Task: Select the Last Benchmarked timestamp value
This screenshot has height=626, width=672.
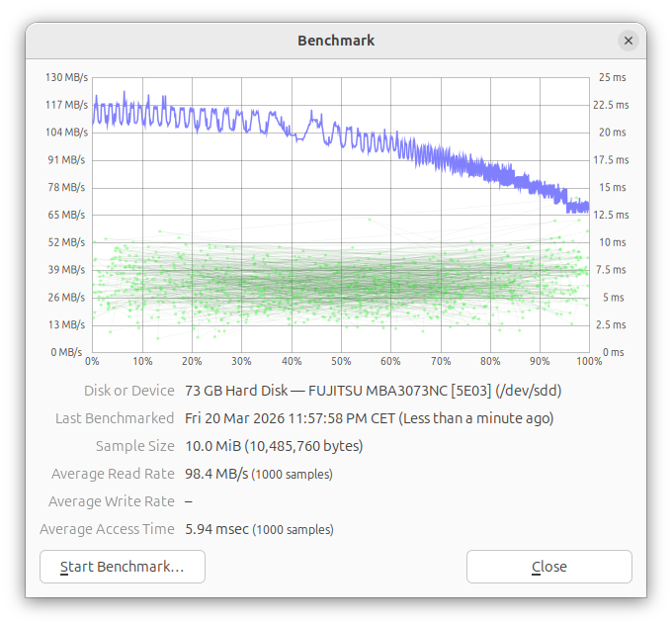Action: (369, 418)
